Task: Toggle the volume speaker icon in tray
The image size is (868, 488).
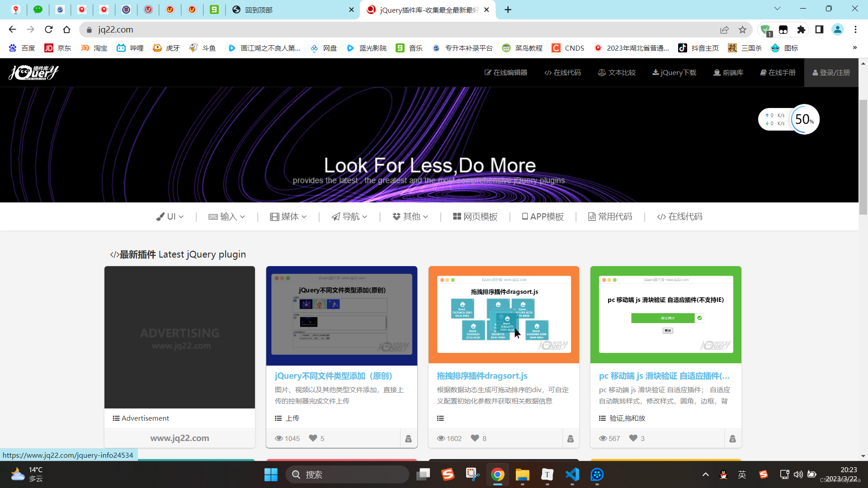Action: click(x=798, y=474)
